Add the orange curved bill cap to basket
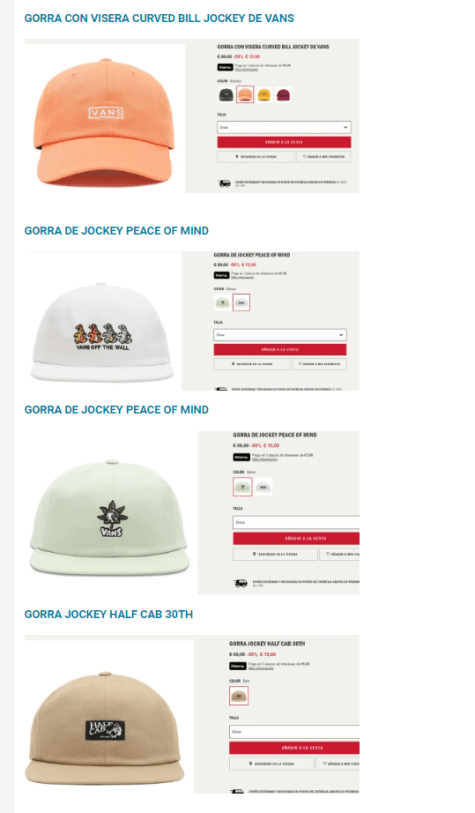The height and width of the screenshot is (813, 475). [284, 142]
